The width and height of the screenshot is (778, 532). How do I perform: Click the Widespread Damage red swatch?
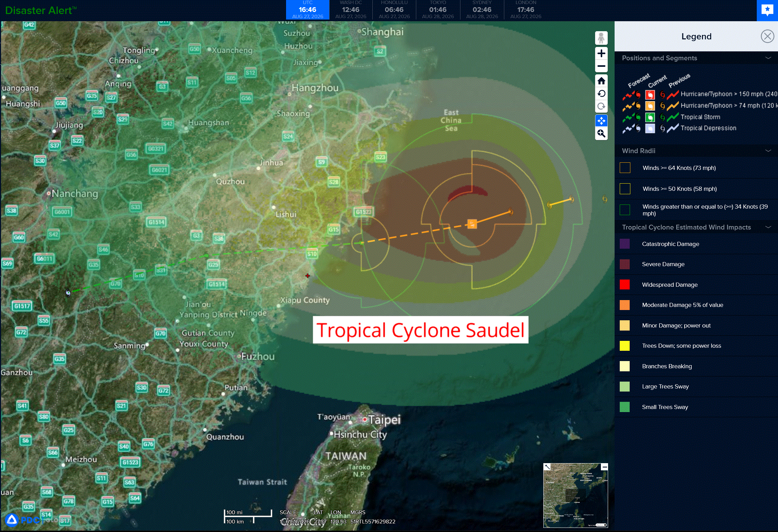click(x=625, y=285)
